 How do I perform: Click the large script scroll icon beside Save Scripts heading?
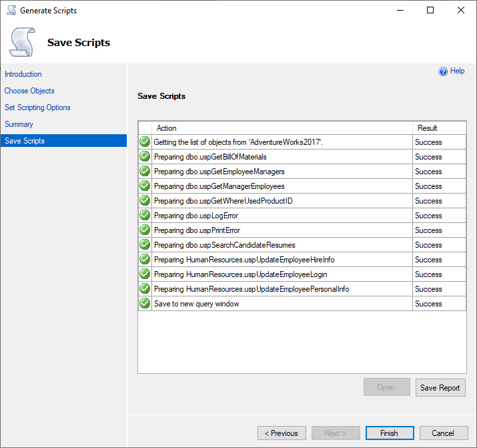tap(22, 42)
